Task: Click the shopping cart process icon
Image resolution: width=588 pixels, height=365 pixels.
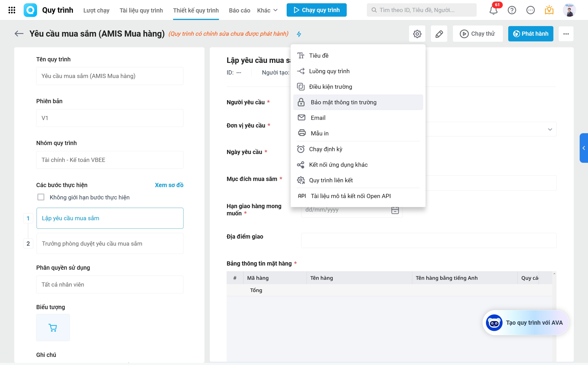Action: [x=53, y=327]
